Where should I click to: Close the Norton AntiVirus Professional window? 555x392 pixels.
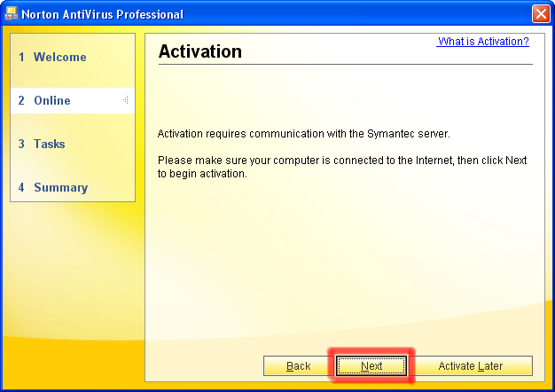point(540,14)
